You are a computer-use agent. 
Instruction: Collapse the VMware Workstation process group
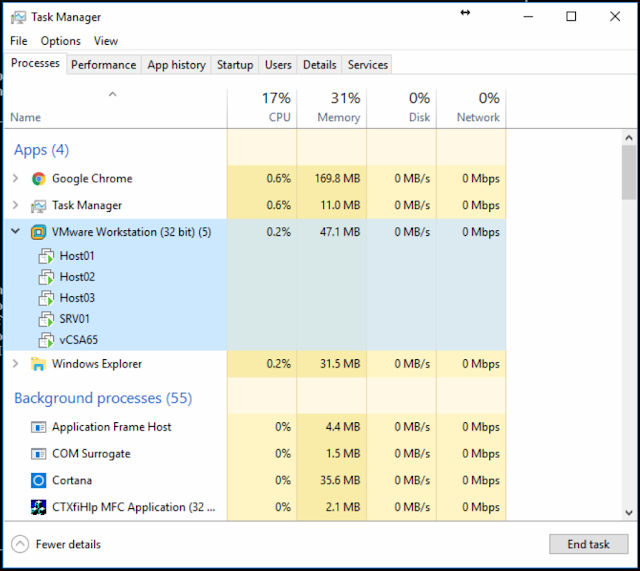[x=16, y=231]
